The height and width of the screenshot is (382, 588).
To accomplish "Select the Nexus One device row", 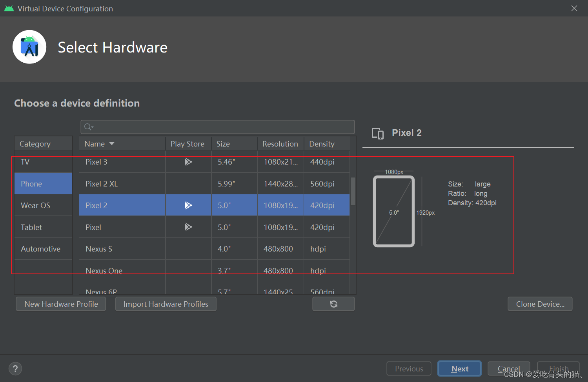I will pyautogui.click(x=214, y=271).
